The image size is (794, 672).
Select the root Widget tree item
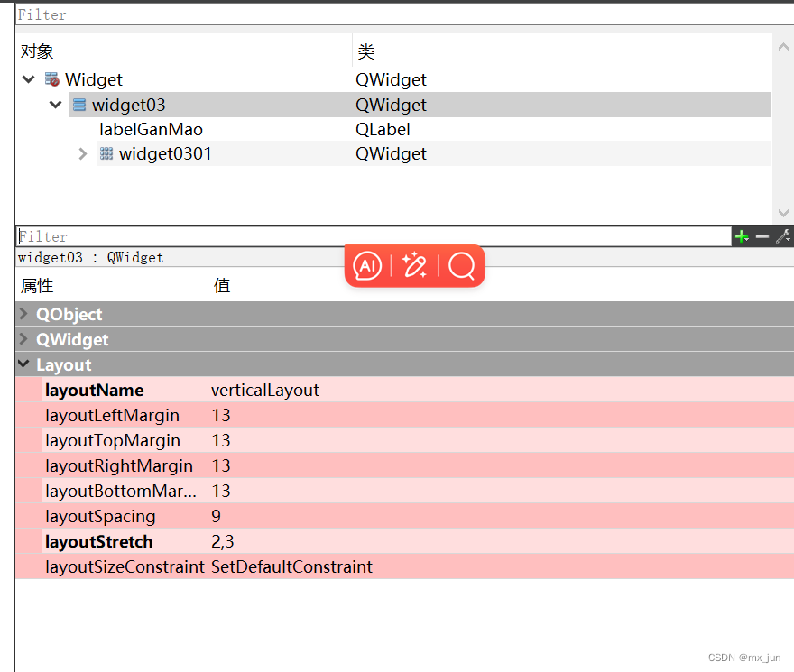(x=94, y=79)
